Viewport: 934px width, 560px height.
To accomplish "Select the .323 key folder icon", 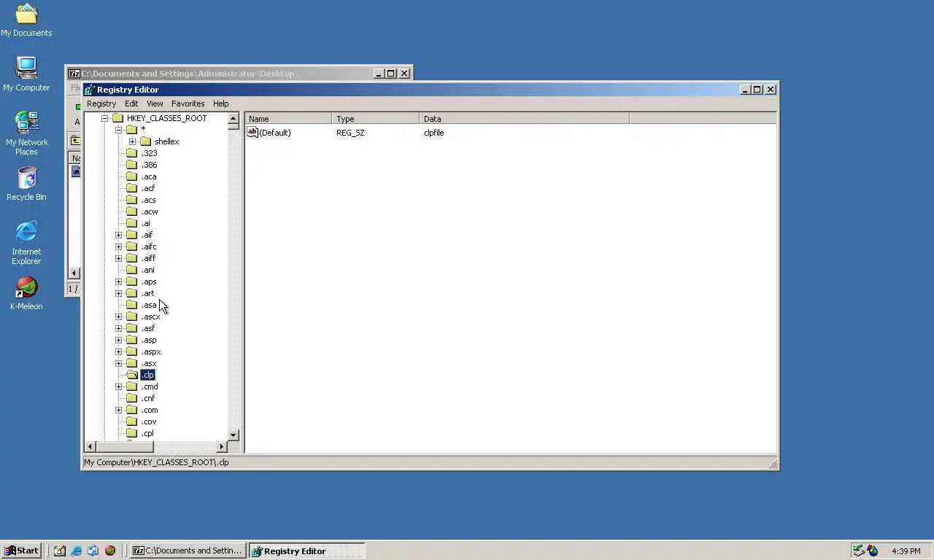I will tap(131, 153).
